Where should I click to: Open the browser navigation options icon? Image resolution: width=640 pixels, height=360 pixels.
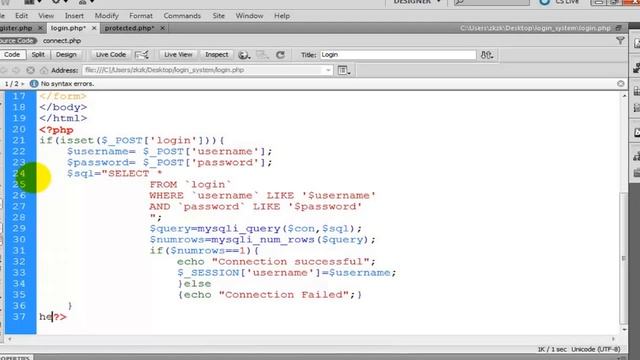(x=344, y=70)
